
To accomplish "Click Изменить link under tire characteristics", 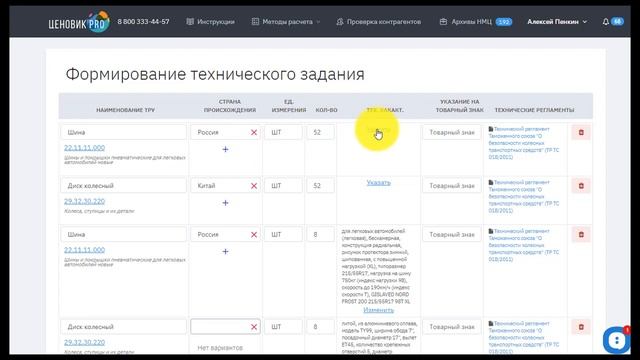I will pos(378,310).
